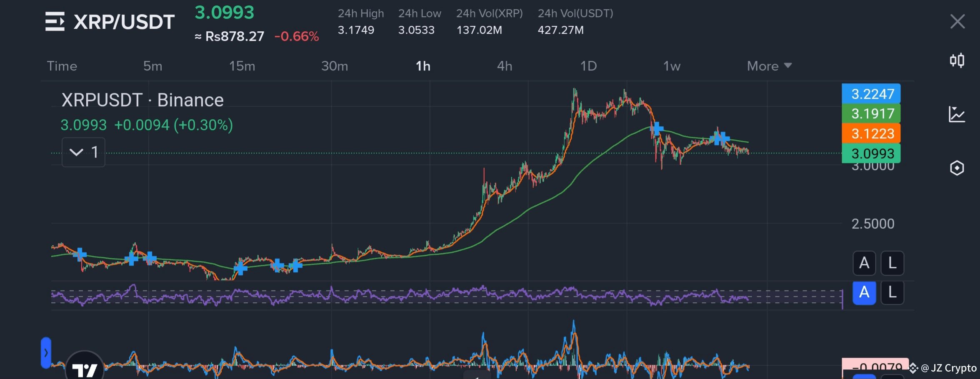Switch to the 5m timeframe
This screenshot has height=379, width=980.
click(152, 66)
